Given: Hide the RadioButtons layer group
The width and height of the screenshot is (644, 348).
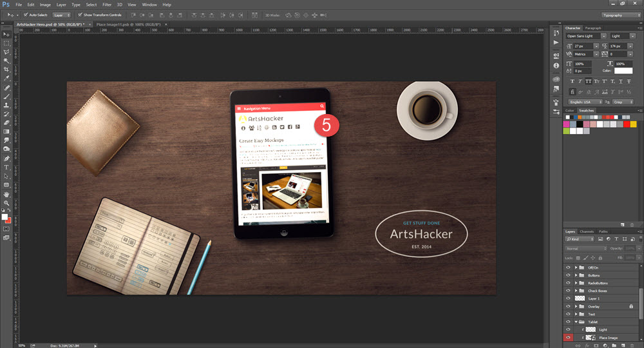Looking at the screenshot, I should (569, 283).
